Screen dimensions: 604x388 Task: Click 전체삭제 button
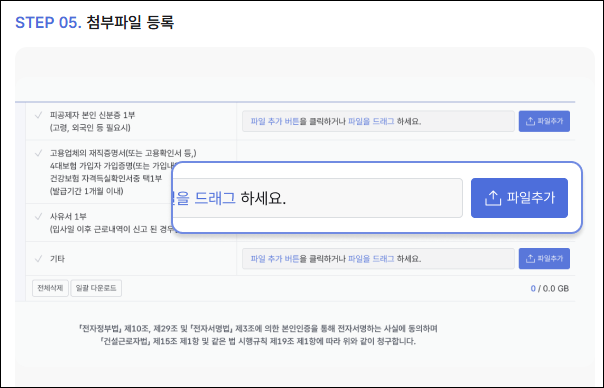tap(50, 288)
